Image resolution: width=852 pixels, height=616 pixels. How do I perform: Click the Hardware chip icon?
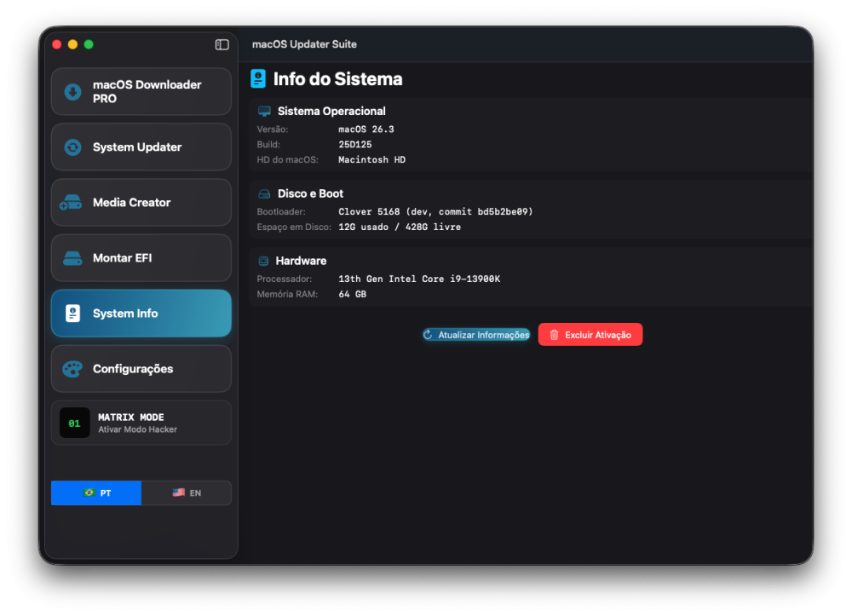pyautogui.click(x=263, y=262)
